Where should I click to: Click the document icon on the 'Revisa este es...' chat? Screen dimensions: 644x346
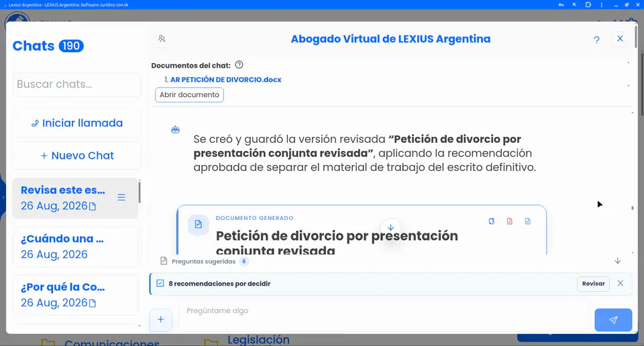[x=93, y=207]
